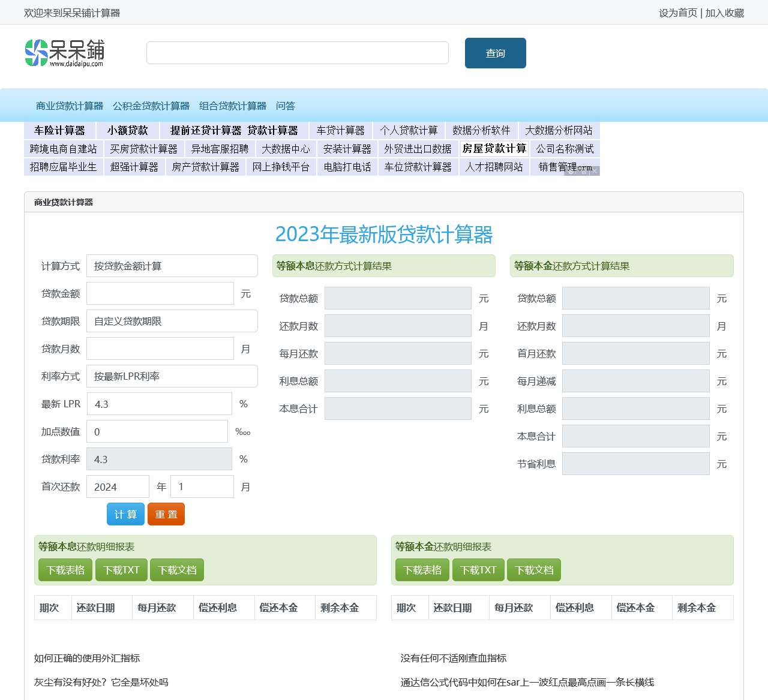Click the 查询 search button

pos(495,53)
